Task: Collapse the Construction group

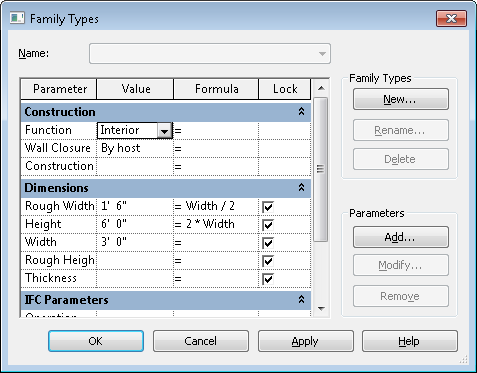Action: point(301,112)
